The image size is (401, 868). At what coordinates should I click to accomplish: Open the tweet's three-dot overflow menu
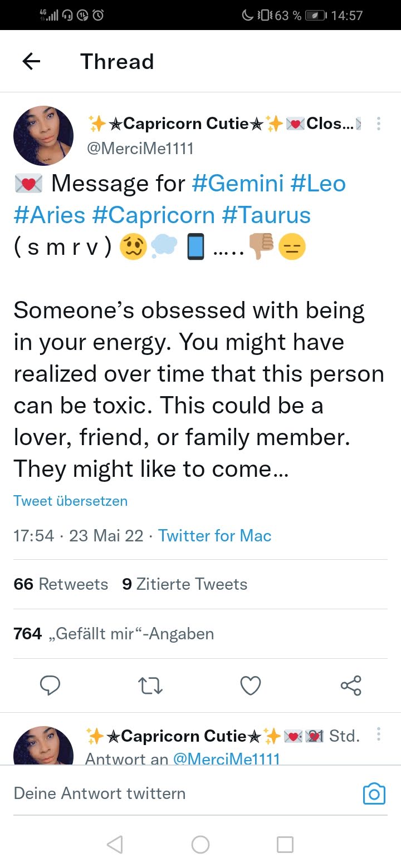pyautogui.click(x=379, y=124)
